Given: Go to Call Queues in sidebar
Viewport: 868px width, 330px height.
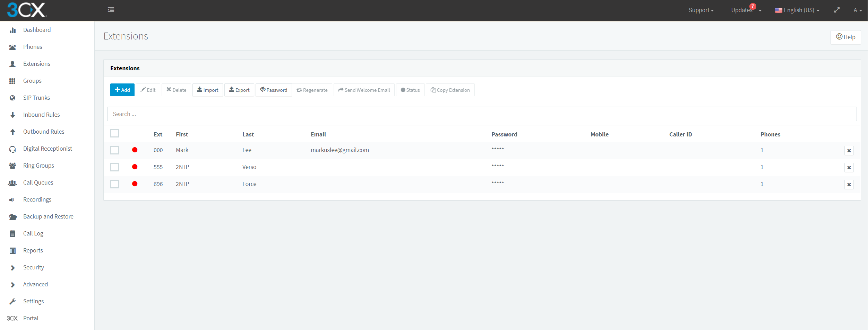Looking at the screenshot, I should pos(38,182).
